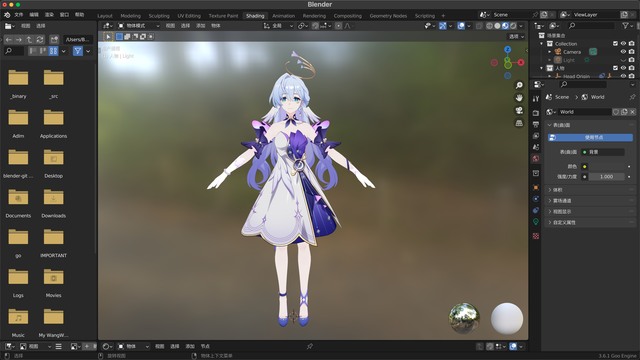Viewport: 640px width, 360px height.
Task: Select the tweak cursor tool in viewport
Action: click(108, 36)
